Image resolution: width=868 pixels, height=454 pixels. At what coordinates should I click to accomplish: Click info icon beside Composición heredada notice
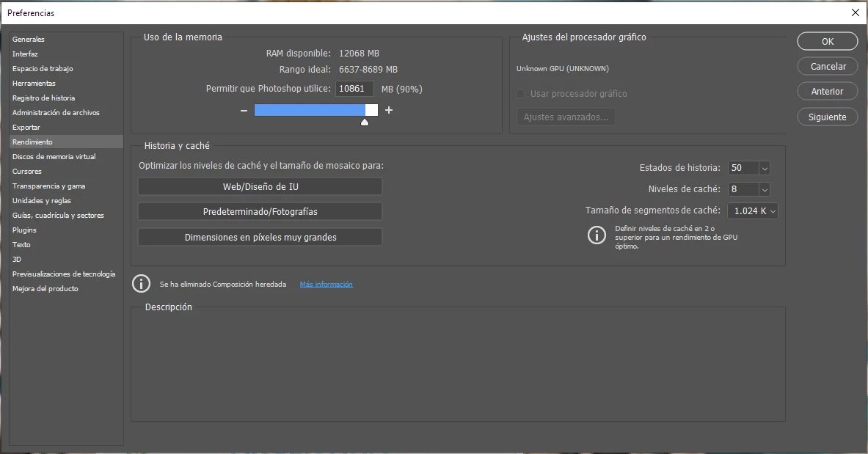coord(141,283)
